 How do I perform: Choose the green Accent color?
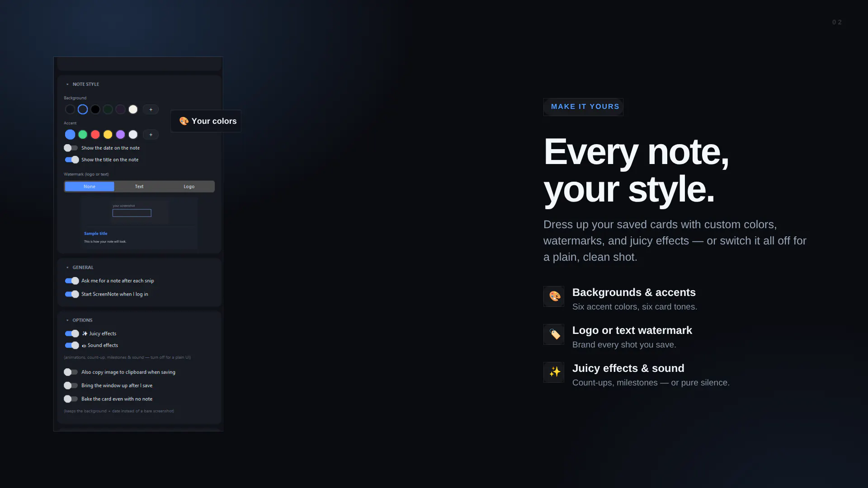83,135
